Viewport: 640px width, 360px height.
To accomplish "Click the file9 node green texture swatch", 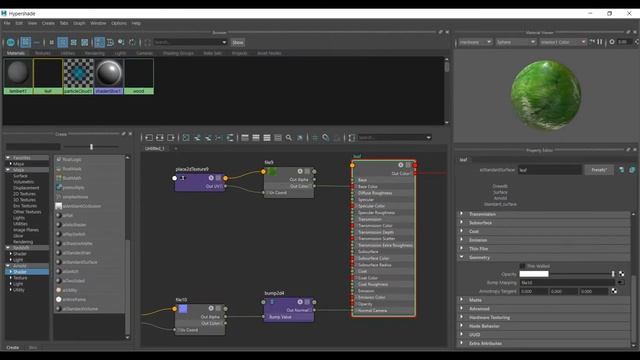I will 273,172.
